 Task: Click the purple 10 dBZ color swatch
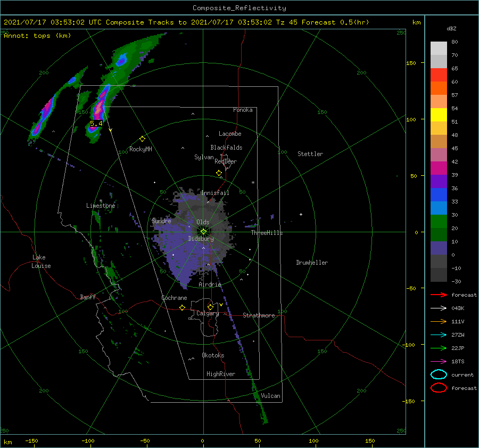coord(439,248)
